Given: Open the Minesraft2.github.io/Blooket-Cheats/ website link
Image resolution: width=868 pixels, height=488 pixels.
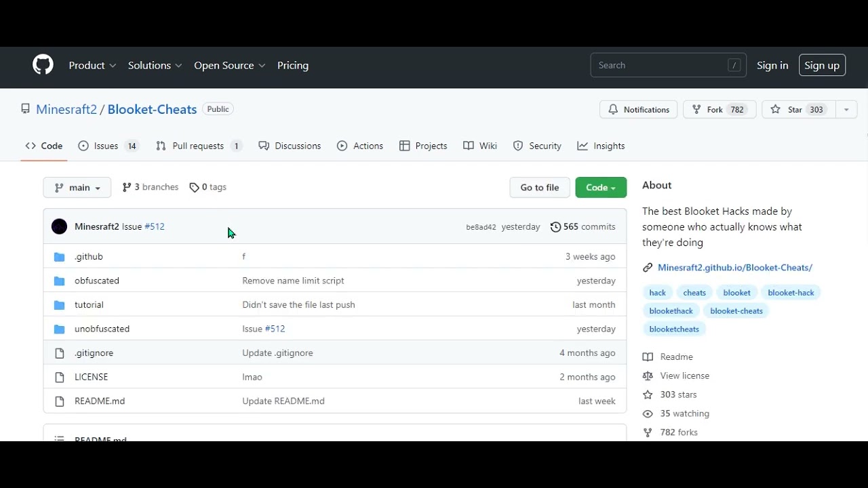Looking at the screenshot, I should pos(735,268).
